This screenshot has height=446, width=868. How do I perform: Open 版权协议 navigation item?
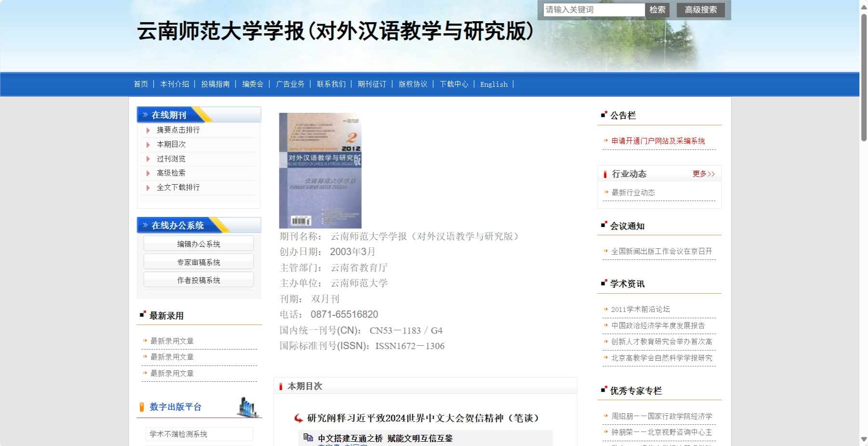pyautogui.click(x=413, y=84)
